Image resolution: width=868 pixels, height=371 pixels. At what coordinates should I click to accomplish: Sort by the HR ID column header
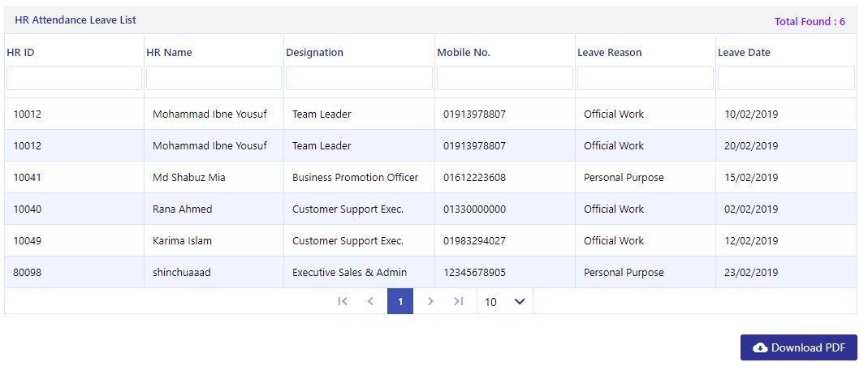click(x=21, y=53)
